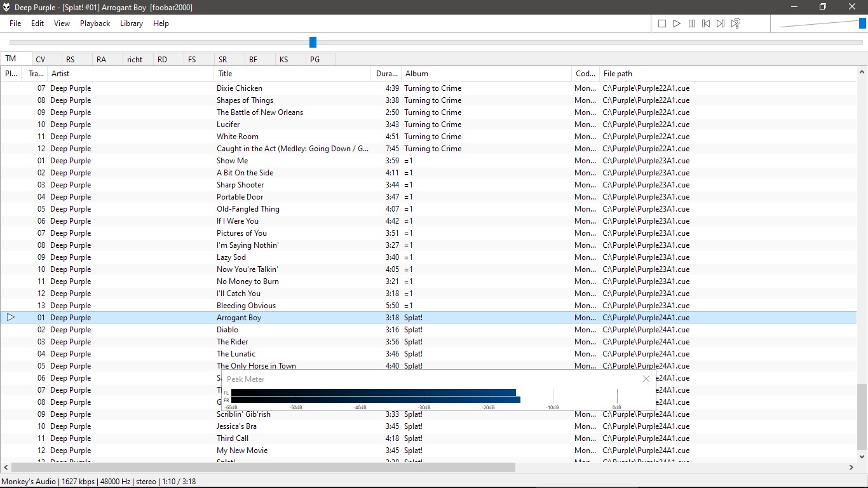Screen dimensions: 868x488
Task: Switch to the SR playlist tab
Action: click(x=230, y=59)
